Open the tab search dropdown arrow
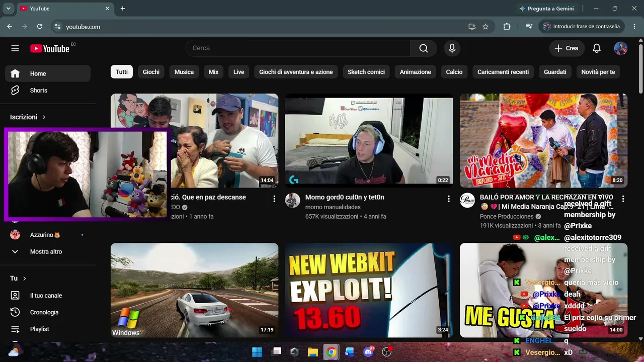The width and height of the screenshot is (644, 362). [x=8, y=9]
